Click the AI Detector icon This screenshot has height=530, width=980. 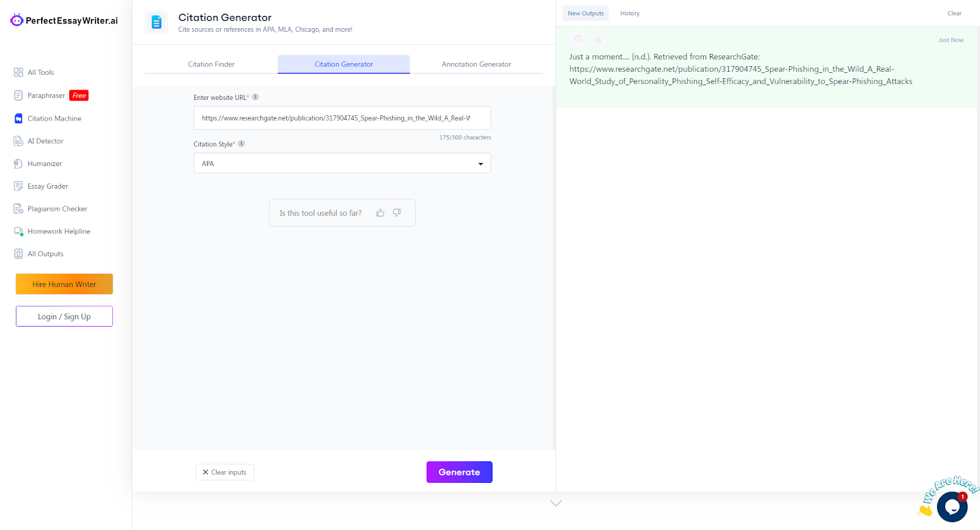18,141
